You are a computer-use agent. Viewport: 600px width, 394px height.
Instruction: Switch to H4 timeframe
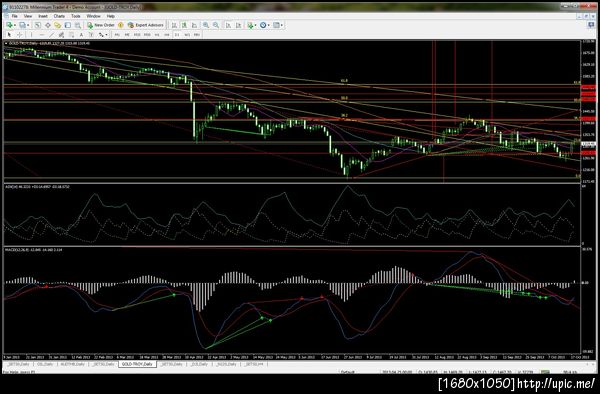click(167, 35)
